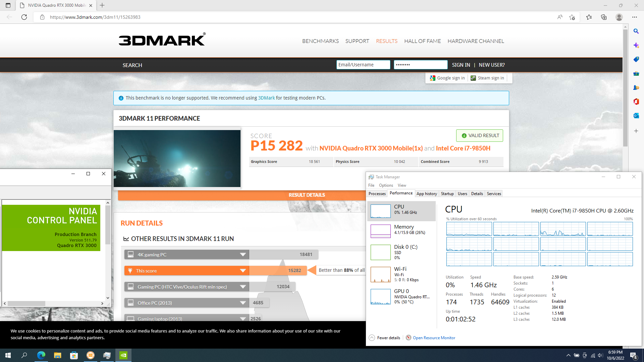Screen dimensions: 644x362
Task: Open Windows taskbar search
Action: point(24,355)
